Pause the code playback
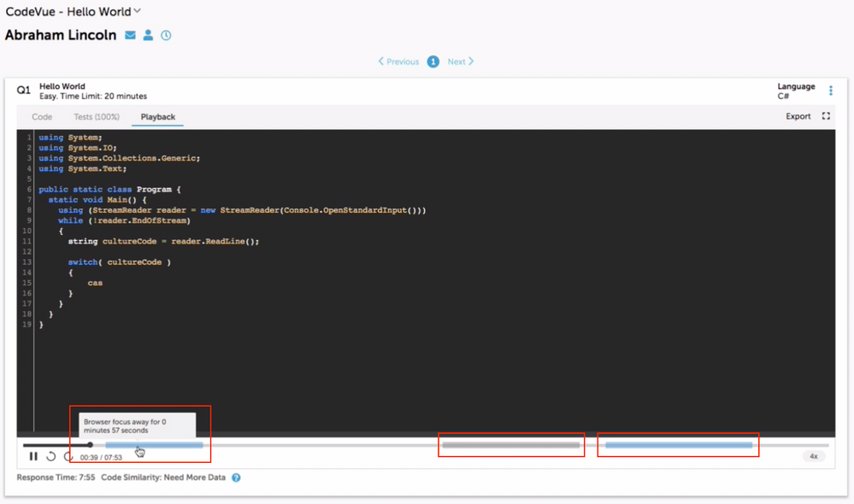 point(33,457)
